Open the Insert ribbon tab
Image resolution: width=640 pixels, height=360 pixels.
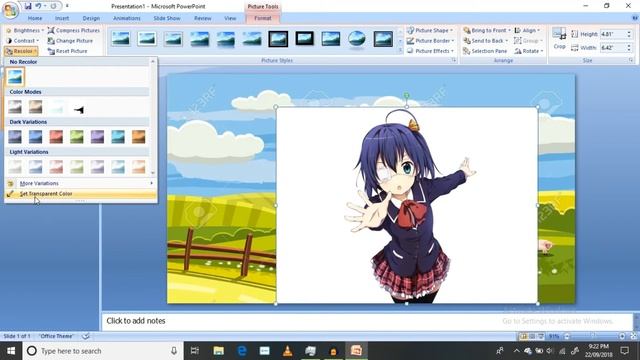(x=62, y=18)
